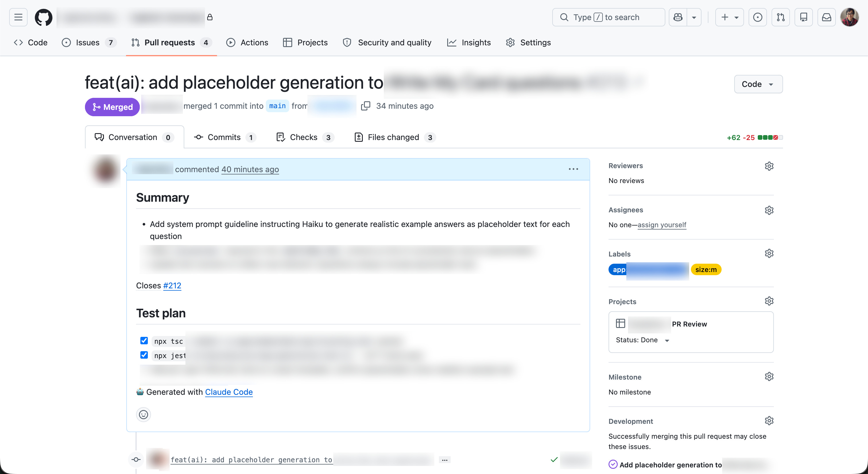
Task: Copy the branch name icon
Action: click(x=365, y=106)
